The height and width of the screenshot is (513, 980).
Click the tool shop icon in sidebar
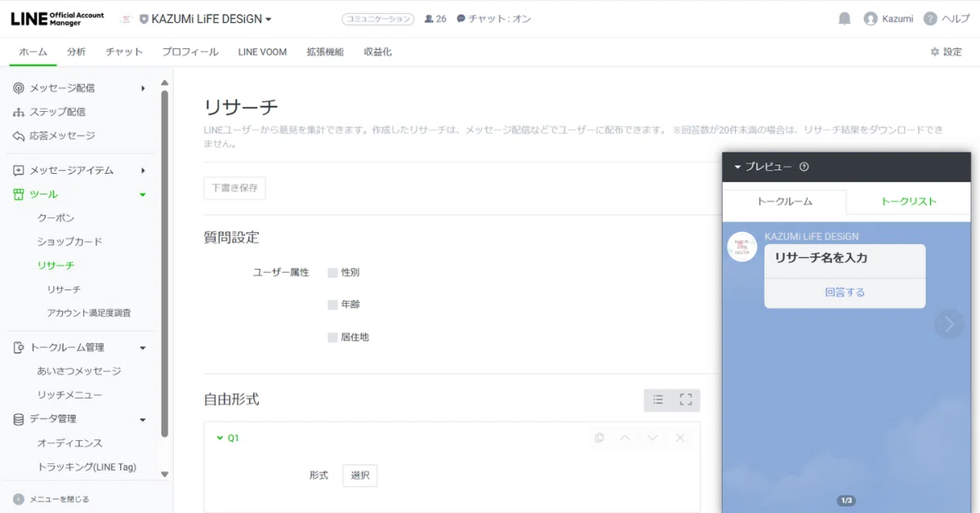(19, 194)
